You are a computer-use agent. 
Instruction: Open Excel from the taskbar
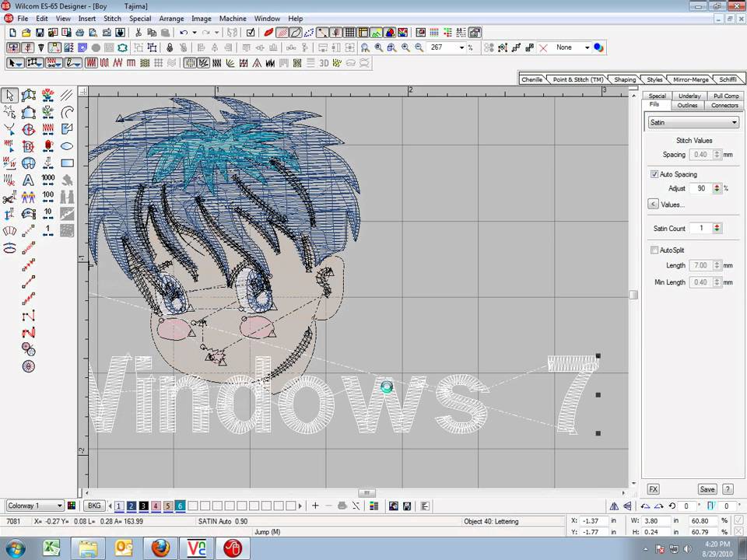click(51, 548)
